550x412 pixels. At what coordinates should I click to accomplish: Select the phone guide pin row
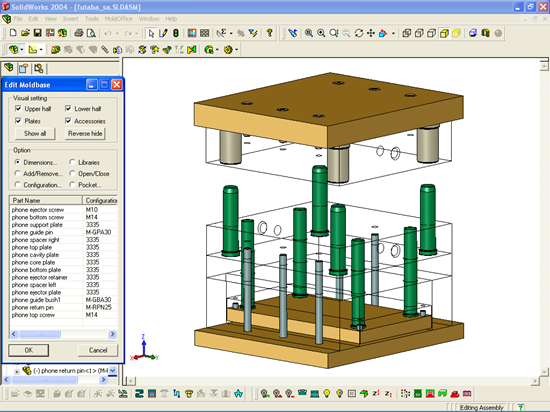pos(63,232)
